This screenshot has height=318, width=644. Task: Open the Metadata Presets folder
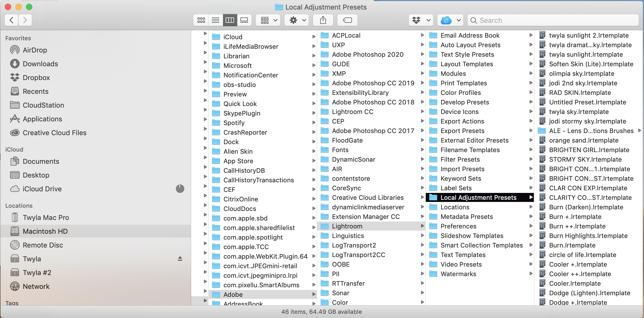pyautogui.click(x=467, y=217)
